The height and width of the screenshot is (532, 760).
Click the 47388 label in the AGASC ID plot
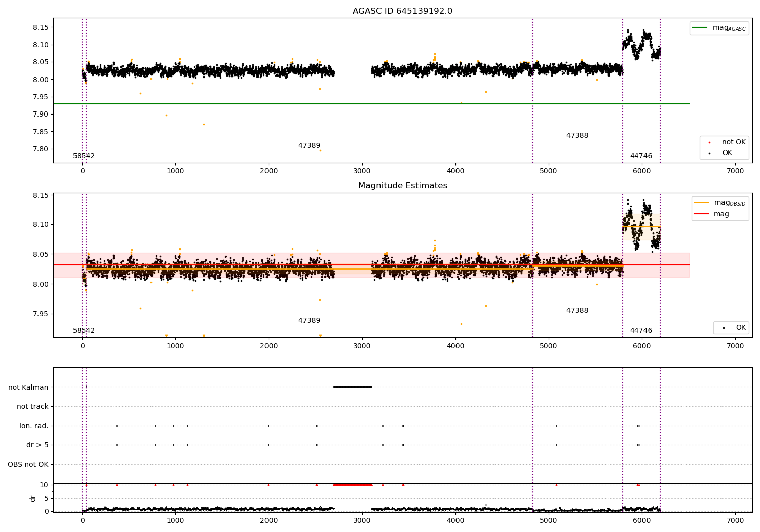(577, 136)
